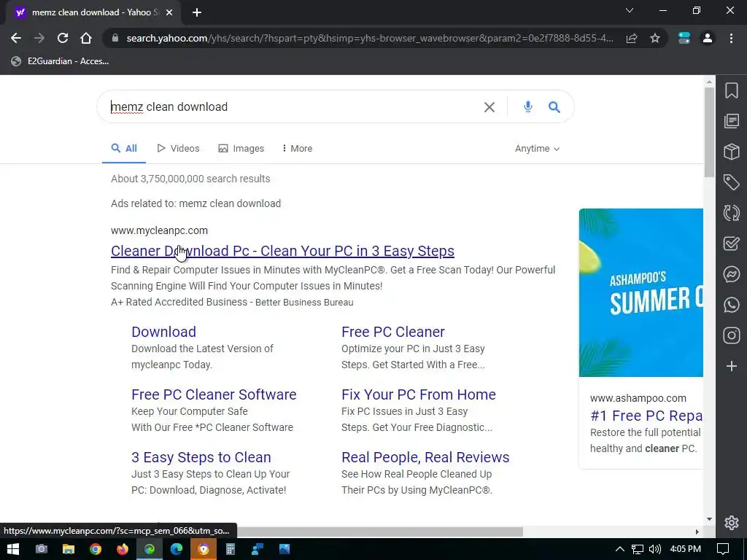This screenshot has height=560, width=747.
Task: Open 'Fix Your PC From Home' link
Action: point(418,394)
